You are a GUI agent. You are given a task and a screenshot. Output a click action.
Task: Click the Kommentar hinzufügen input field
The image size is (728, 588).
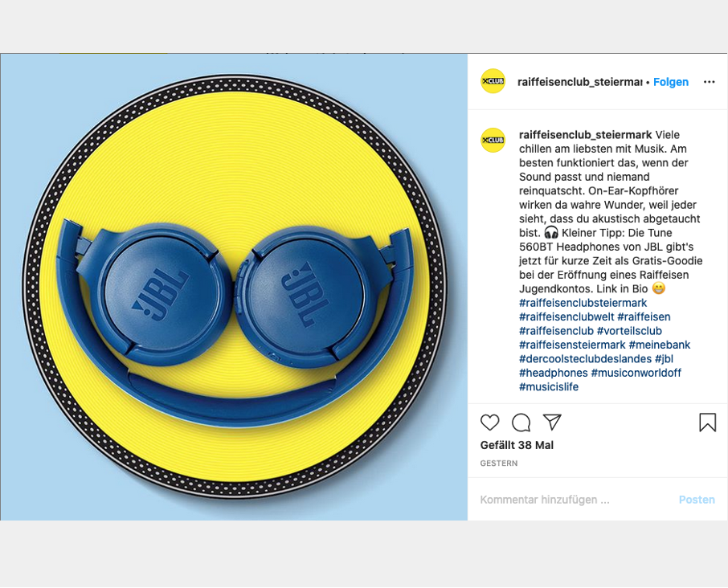575,500
